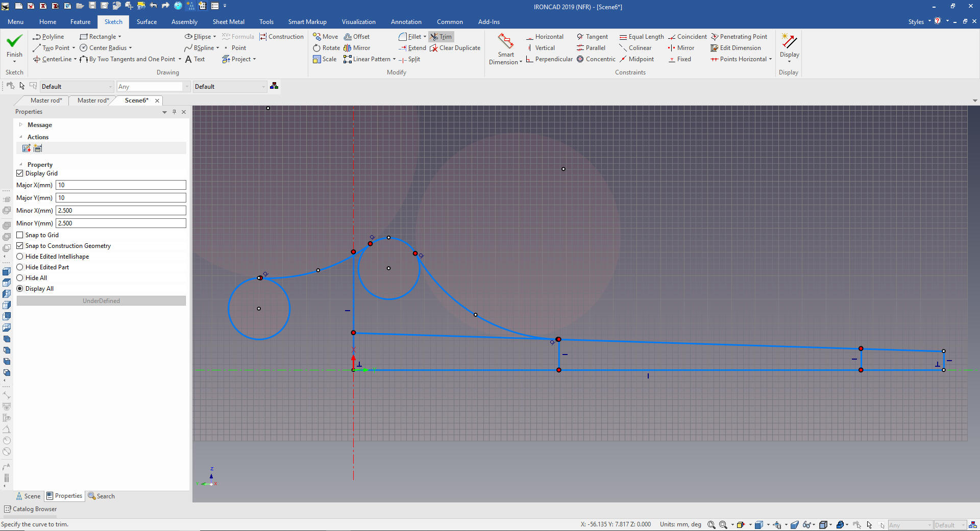Click the Major X(mm) input field
980x531 pixels.
[121, 185]
